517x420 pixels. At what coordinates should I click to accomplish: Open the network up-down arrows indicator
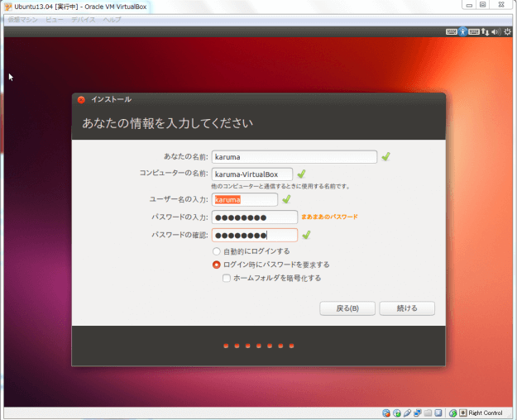click(x=485, y=31)
